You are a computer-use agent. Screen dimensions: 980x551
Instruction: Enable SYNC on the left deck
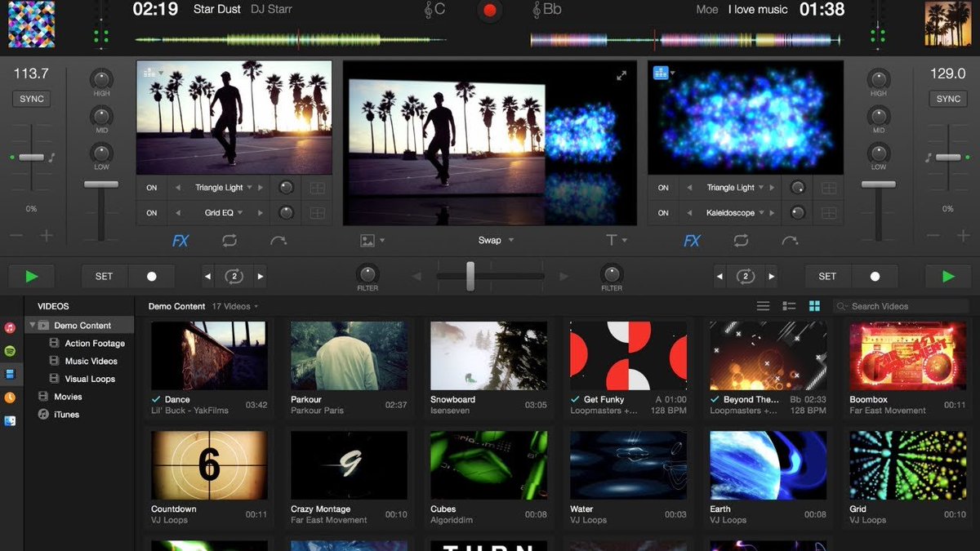(31, 99)
